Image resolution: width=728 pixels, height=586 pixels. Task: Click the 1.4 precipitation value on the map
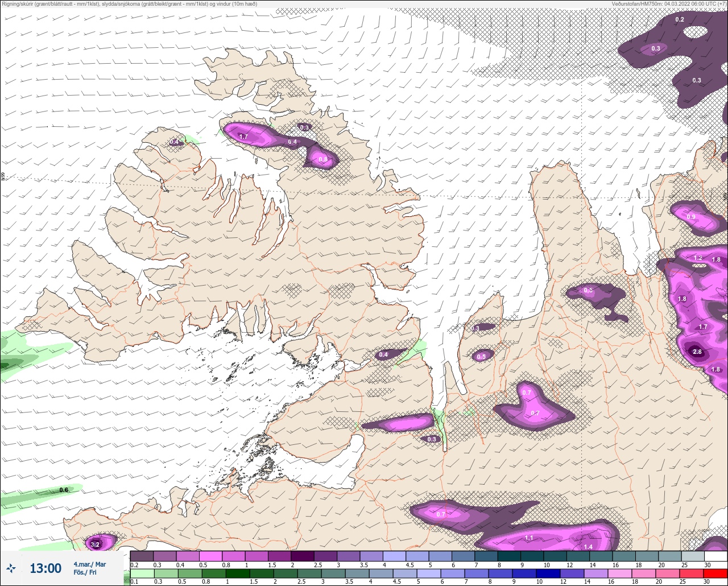point(589,547)
